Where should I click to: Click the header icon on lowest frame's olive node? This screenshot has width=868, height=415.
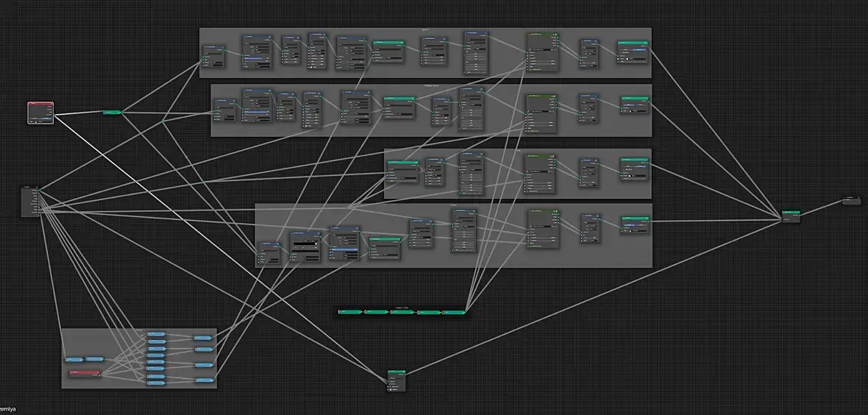556,211
